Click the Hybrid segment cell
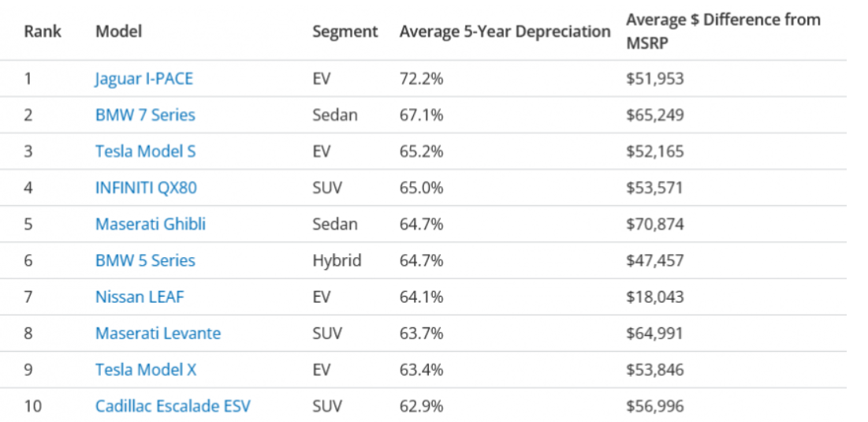Screen dimensions: 868x422 coord(337,260)
